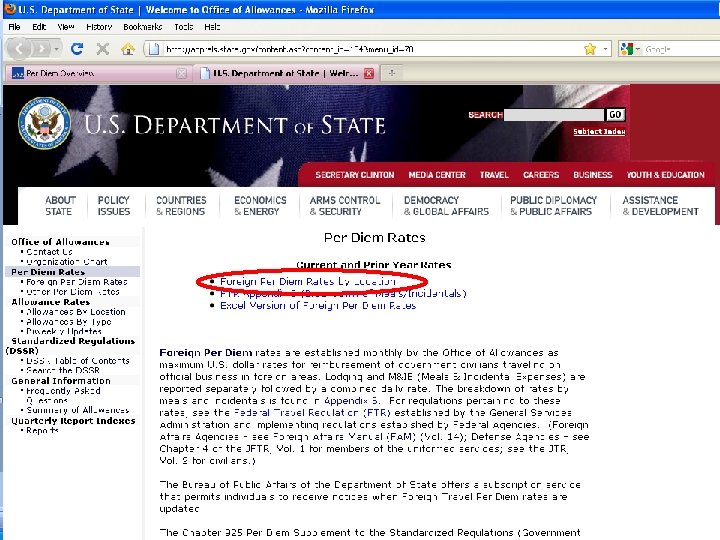
Task: Open the Media Center link
Action: pos(437,175)
